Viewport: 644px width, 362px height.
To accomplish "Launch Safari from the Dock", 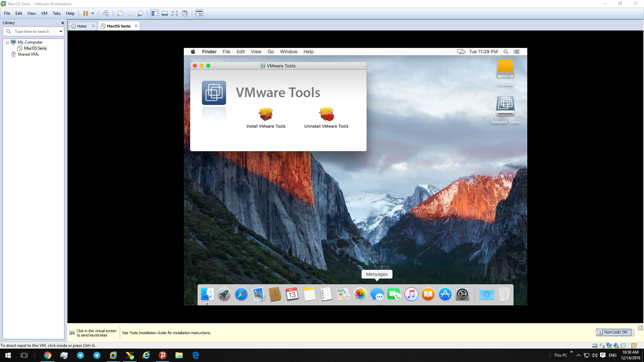I will click(x=241, y=294).
